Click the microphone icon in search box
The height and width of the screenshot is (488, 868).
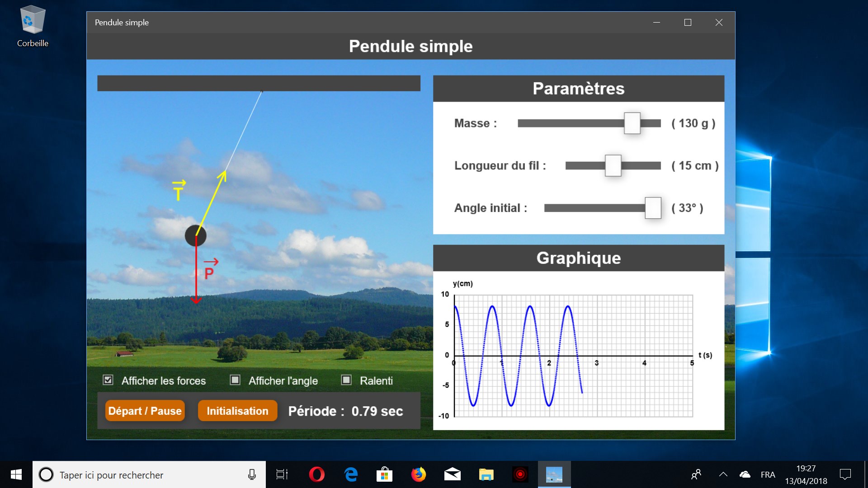click(x=252, y=474)
